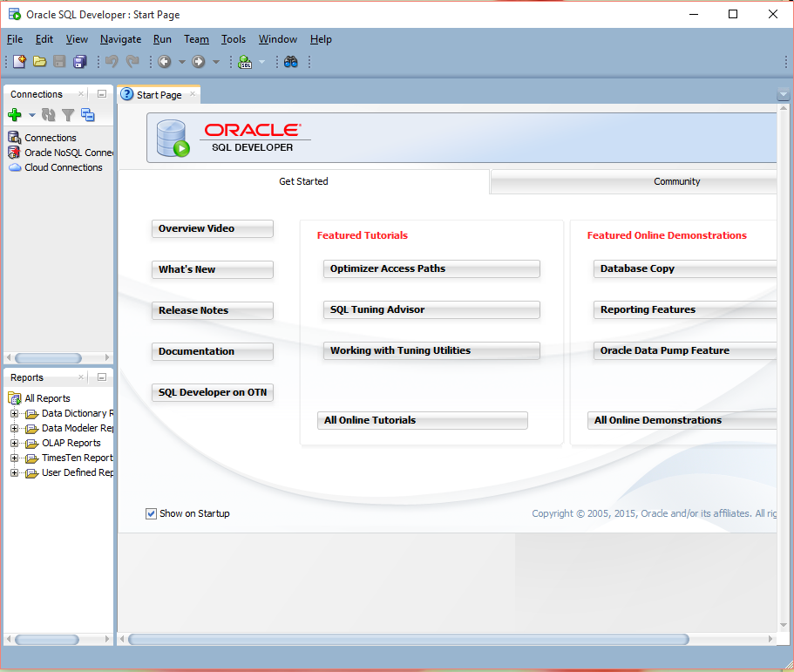The height and width of the screenshot is (672, 794).
Task: Click Schema Browser icon in Connections panel
Action: pos(88,115)
